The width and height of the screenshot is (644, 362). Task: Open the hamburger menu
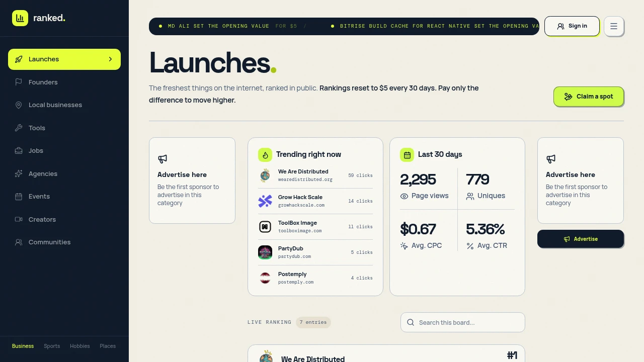point(614,26)
